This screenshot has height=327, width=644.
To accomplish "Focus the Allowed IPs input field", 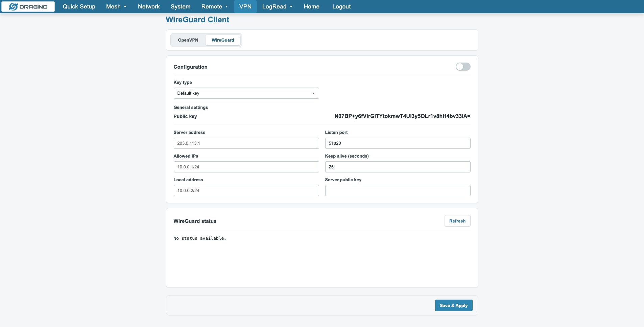I will 246,167.
